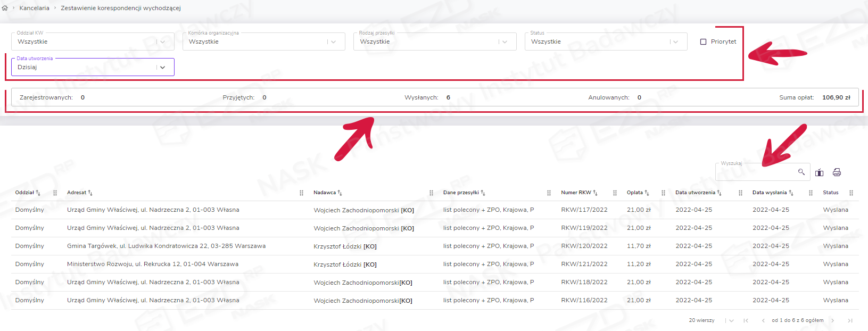This screenshot has height=331, width=868.
Task: Enable the Priorytet checkbox
Action: tap(703, 42)
